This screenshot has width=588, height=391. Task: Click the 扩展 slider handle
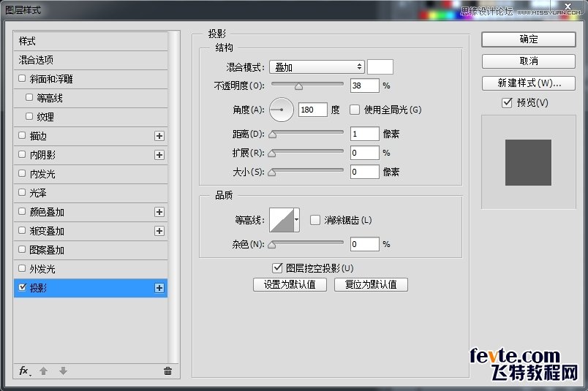pos(272,153)
